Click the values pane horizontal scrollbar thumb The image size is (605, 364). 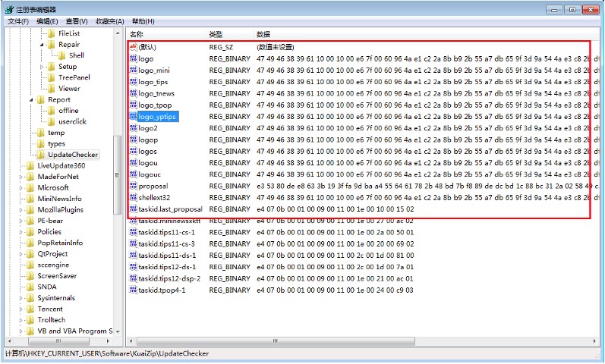pyautogui.click(x=276, y=341)
